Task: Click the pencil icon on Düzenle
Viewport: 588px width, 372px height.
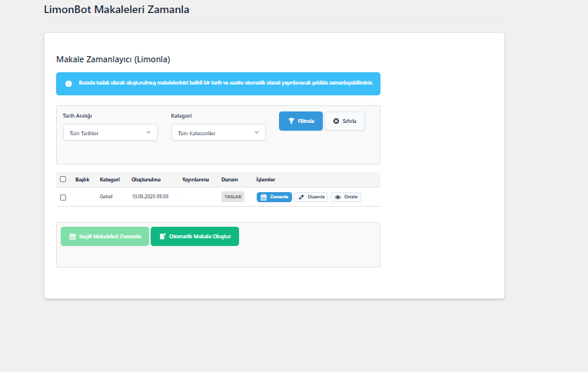Action: click(x=301, y=198)
